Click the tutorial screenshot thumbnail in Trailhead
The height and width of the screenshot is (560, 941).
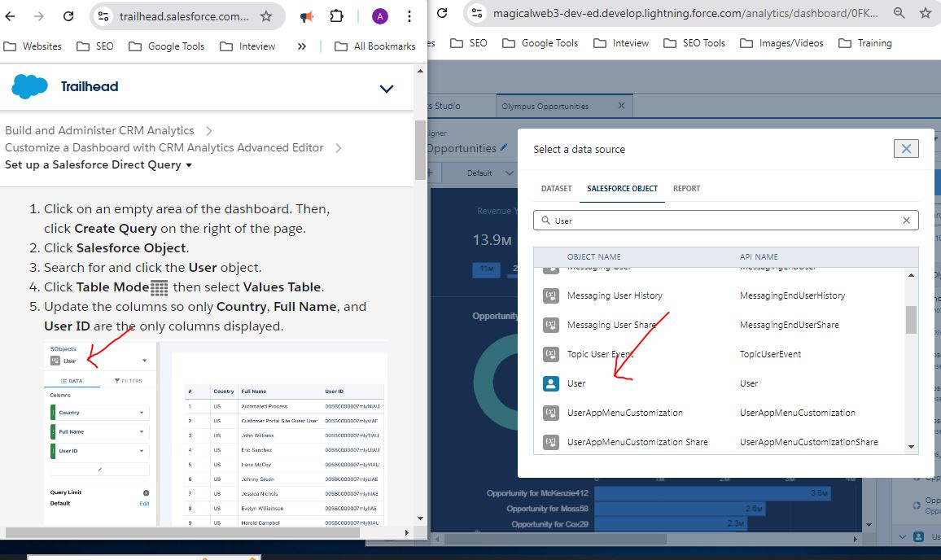pos(216,433)
